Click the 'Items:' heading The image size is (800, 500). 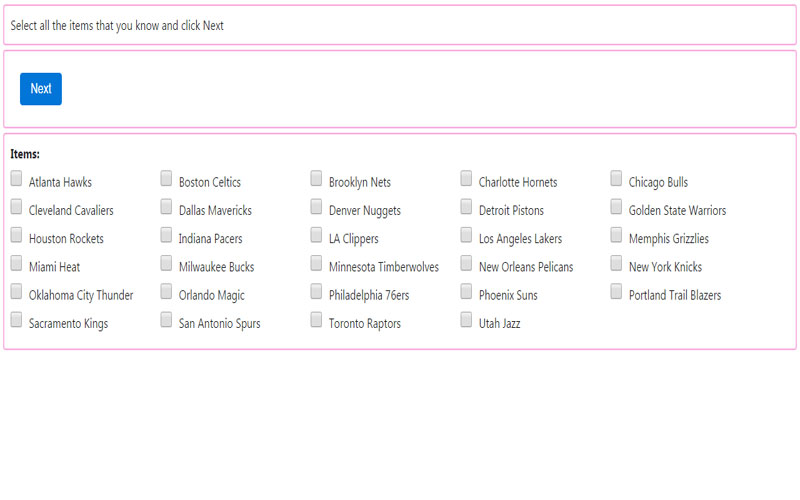tap(25, 154)
